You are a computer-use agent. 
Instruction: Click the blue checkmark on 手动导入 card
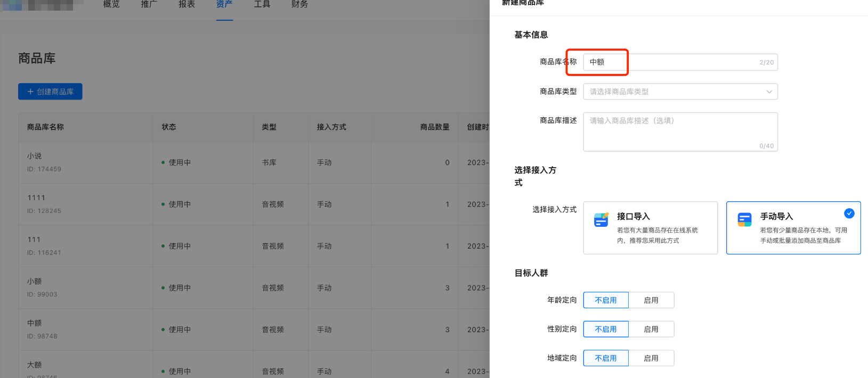(849, 213)
